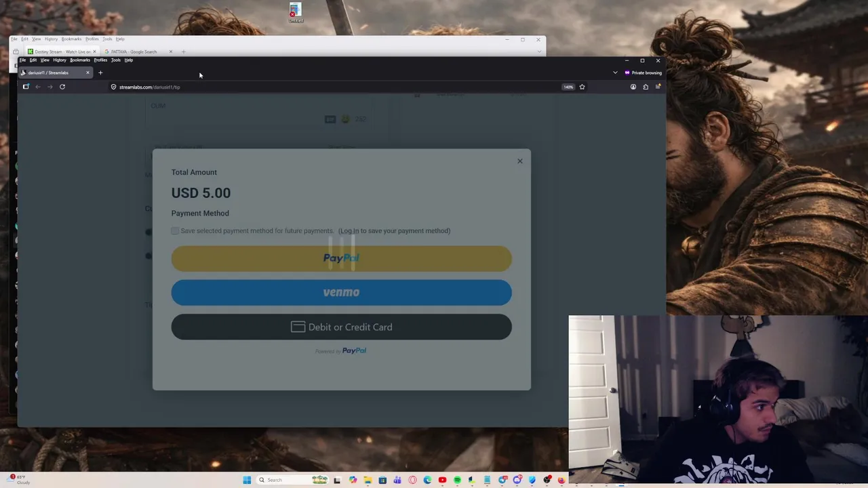The height and width of the screenshot is (488, 868).
Task: Click the Private browsing indicator
Action: point(643,73)
